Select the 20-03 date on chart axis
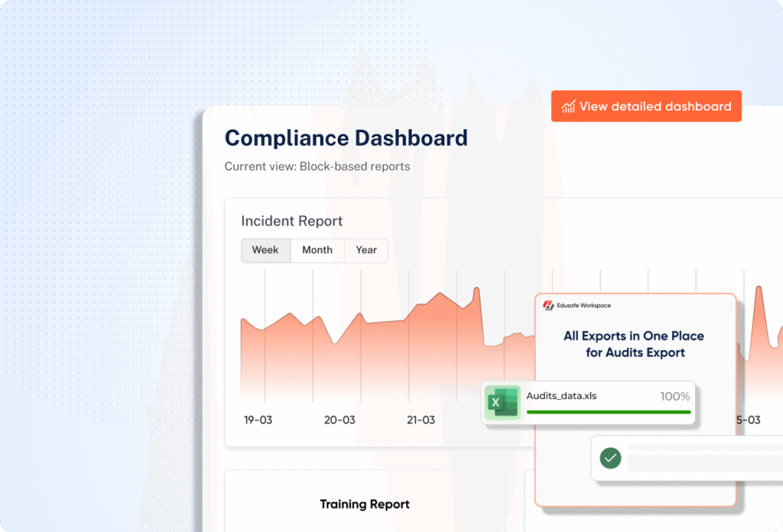Viewport: 783px width, 532px height. [x=339, y=420]
